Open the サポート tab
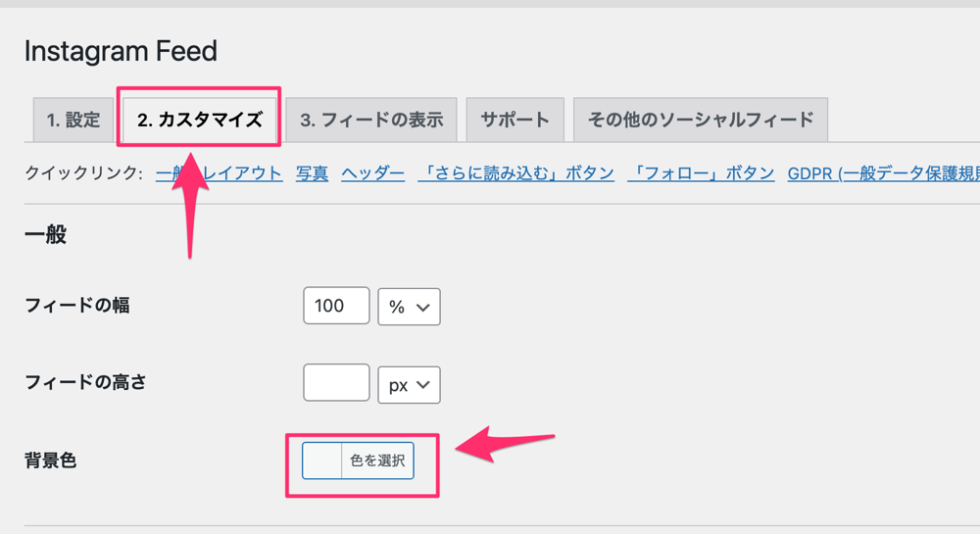Viewport: 980px width, 534px height. (515, 120)
